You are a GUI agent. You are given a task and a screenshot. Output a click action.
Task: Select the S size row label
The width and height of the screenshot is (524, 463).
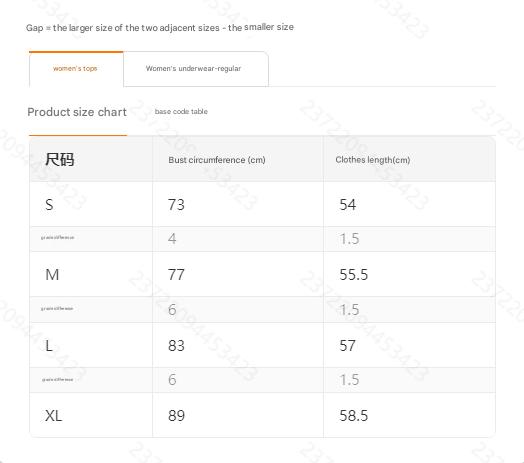pyautogui.click(x=49, y=205)
